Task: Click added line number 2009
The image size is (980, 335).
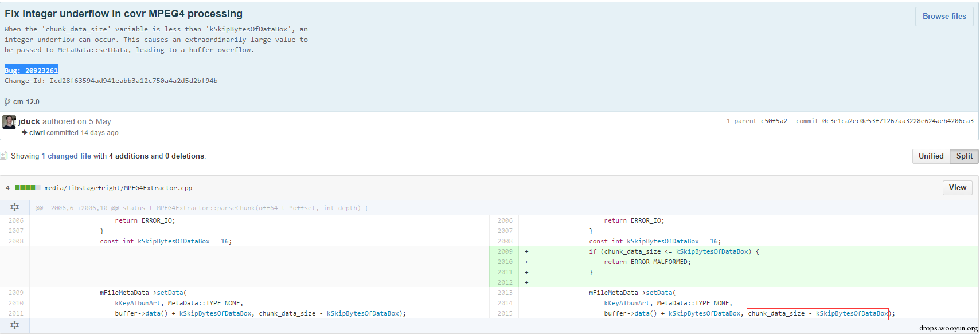Action: [505, 251]
